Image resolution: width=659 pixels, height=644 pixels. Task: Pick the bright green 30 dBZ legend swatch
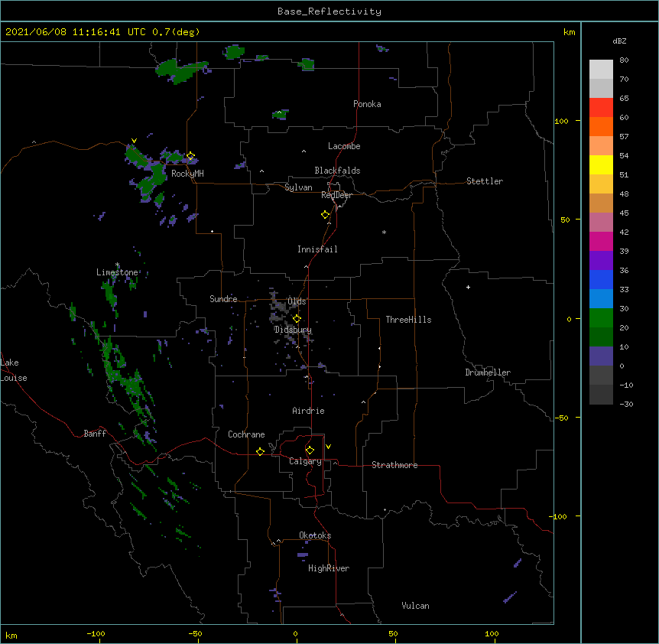tap(601, 318)
